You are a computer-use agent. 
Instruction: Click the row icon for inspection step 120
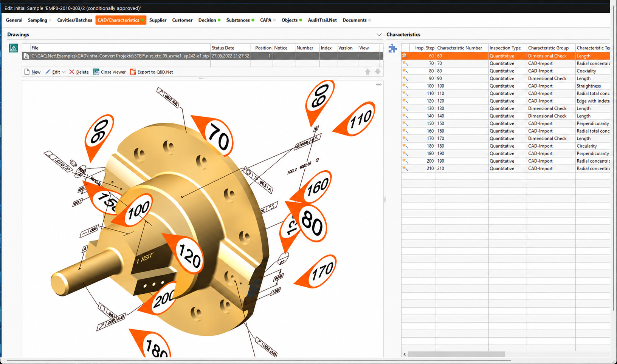(x=405, y=101)
